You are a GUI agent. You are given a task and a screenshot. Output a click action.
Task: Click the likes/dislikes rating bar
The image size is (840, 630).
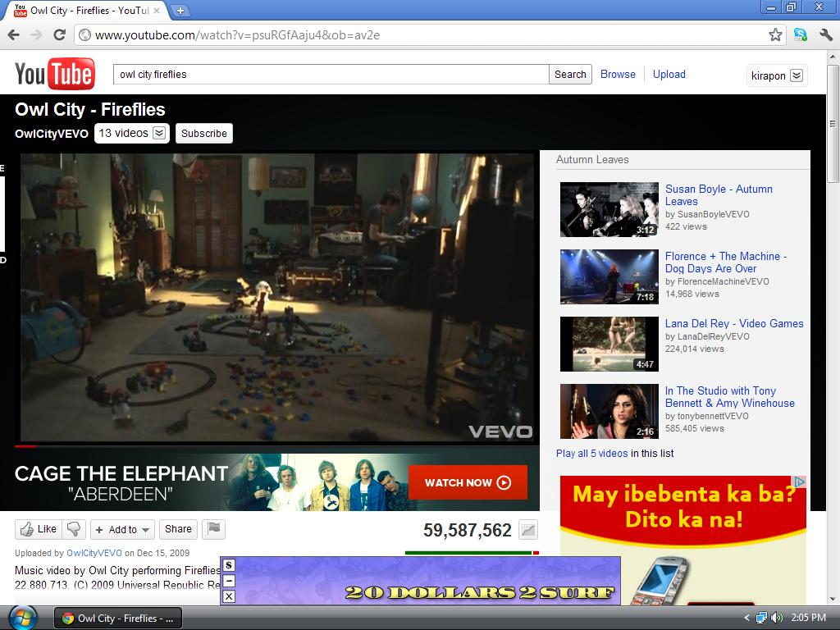(x=472, y=552)
